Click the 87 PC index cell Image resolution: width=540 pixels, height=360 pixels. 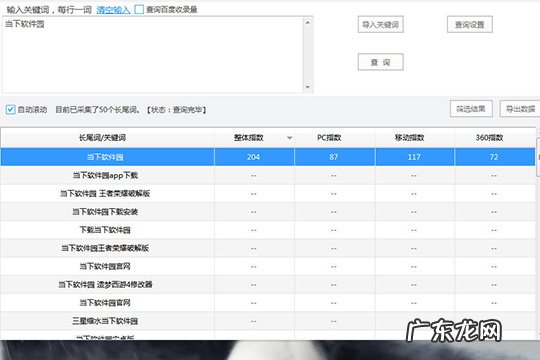tap(335, 157)
